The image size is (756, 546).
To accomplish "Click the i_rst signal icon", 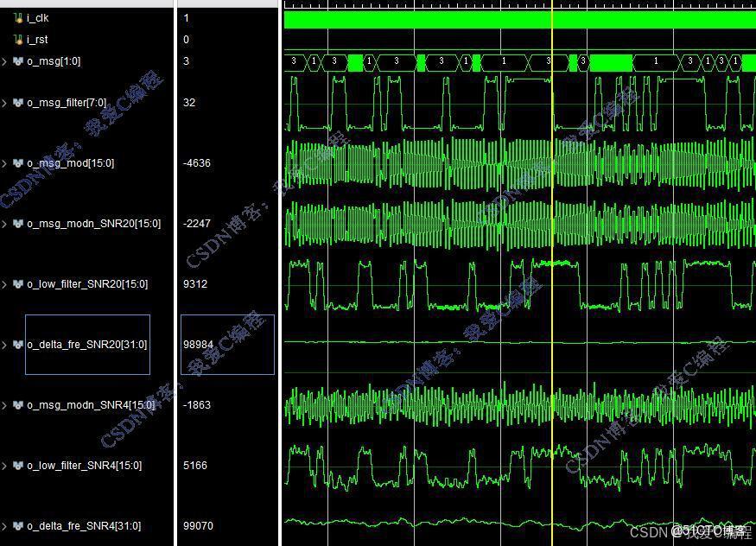I will 18,40.
